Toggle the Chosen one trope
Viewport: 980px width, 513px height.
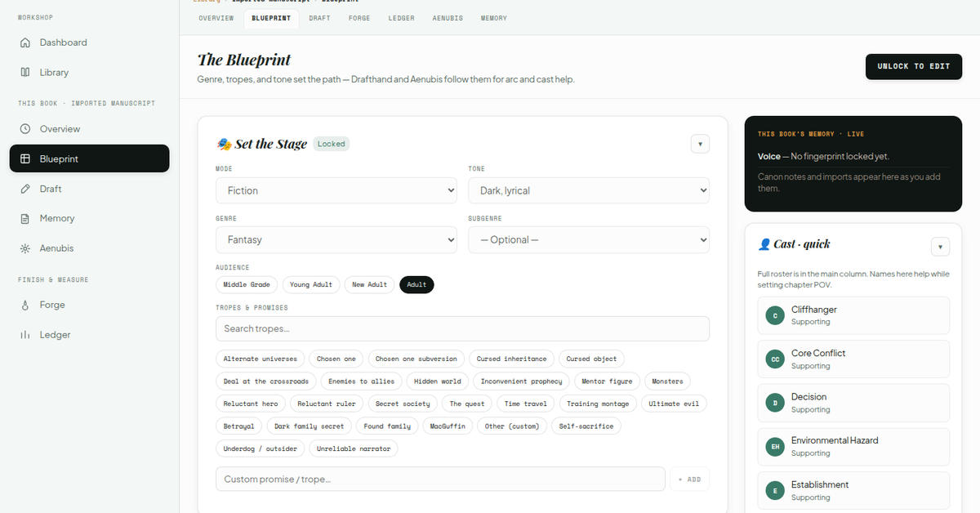tap(336, 359)
